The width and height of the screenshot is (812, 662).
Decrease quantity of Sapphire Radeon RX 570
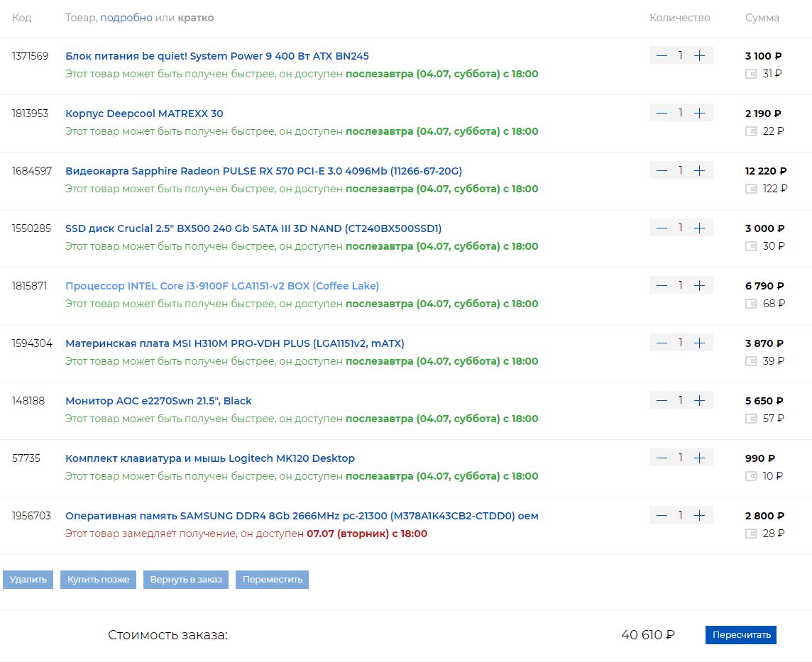(x=662, y=170)
